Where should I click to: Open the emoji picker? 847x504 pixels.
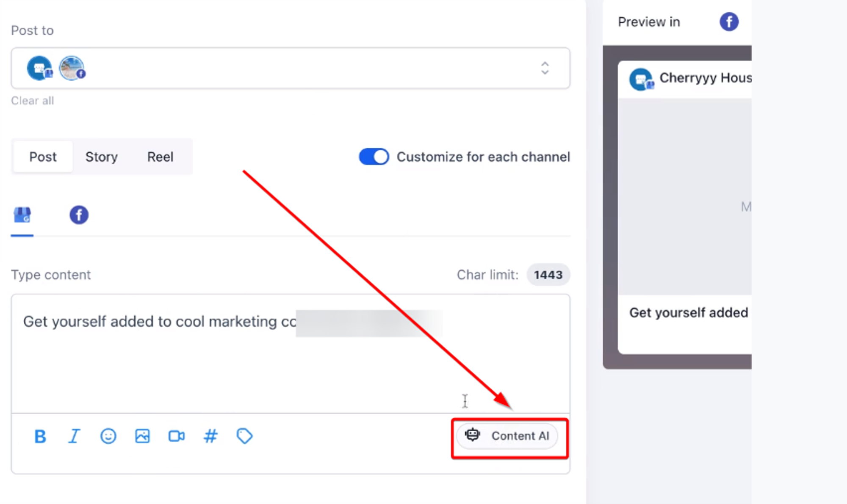(x=108, y=436)
